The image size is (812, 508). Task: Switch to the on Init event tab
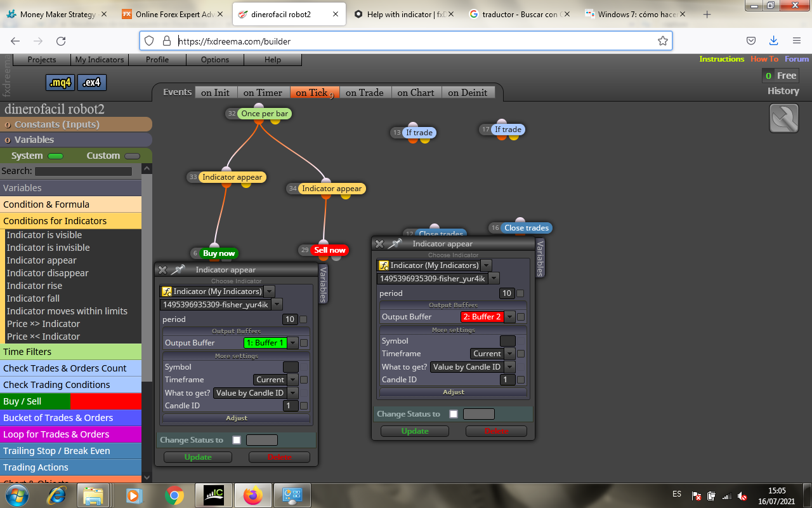click(x=215, y=93)
